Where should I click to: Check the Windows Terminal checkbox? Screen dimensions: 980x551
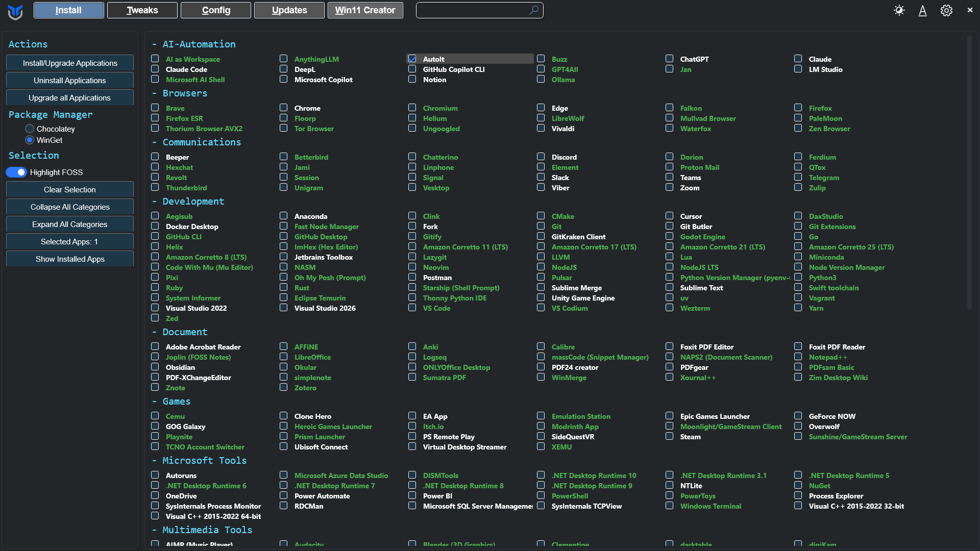click(x=670, y=506)
